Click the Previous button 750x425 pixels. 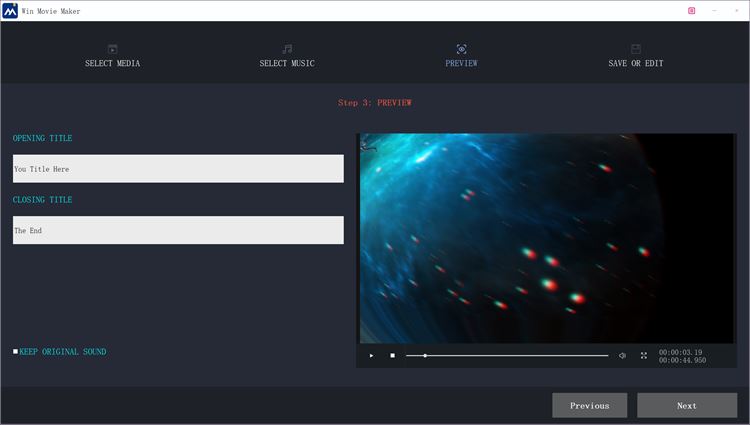(590, 405)
